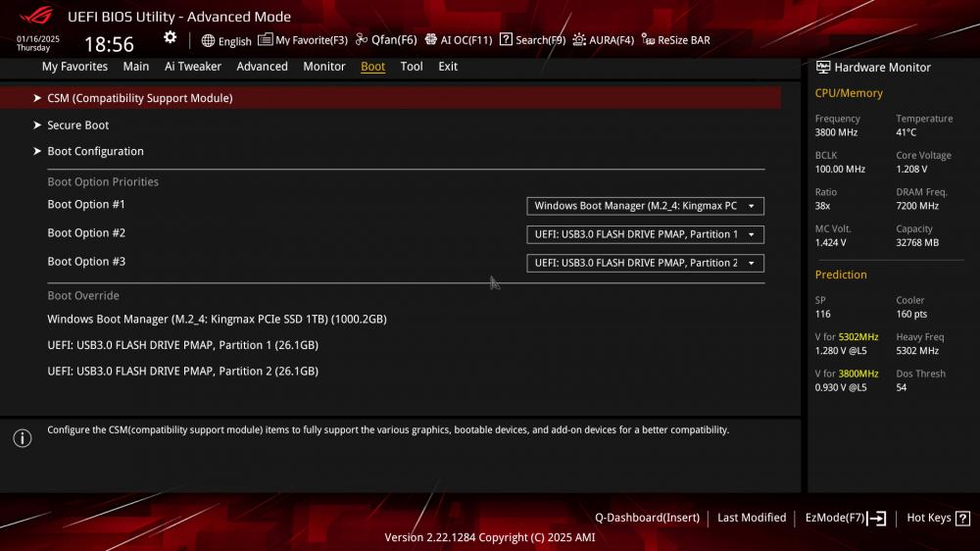Image resolution: width=980 pixels, height=551 pixels.
Task: Click the date 01/16/2025
Action: coord(37,39)
